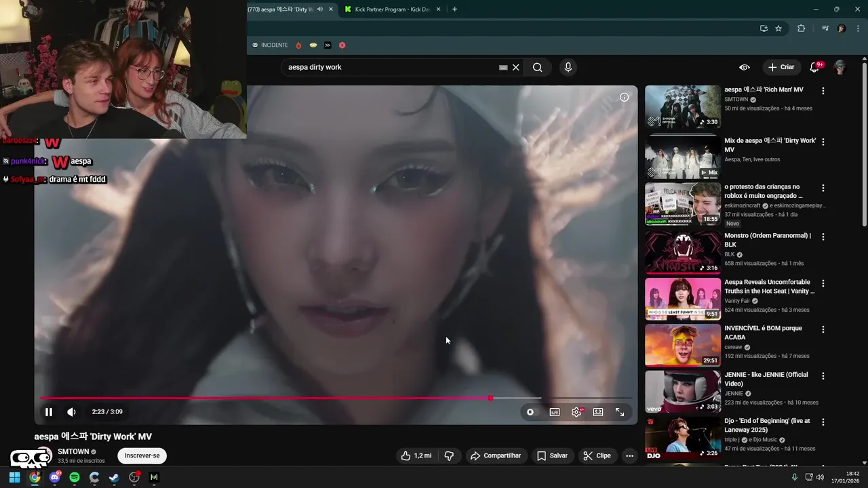Open the SMTOWN channel name link
This screenshot has height=488, width=868.
(x=73, y=451)
